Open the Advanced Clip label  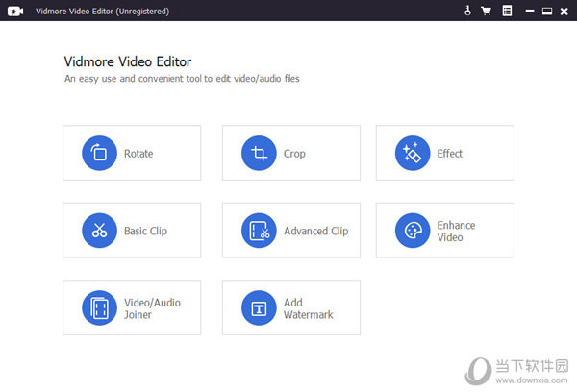click(x=315, y=231)
